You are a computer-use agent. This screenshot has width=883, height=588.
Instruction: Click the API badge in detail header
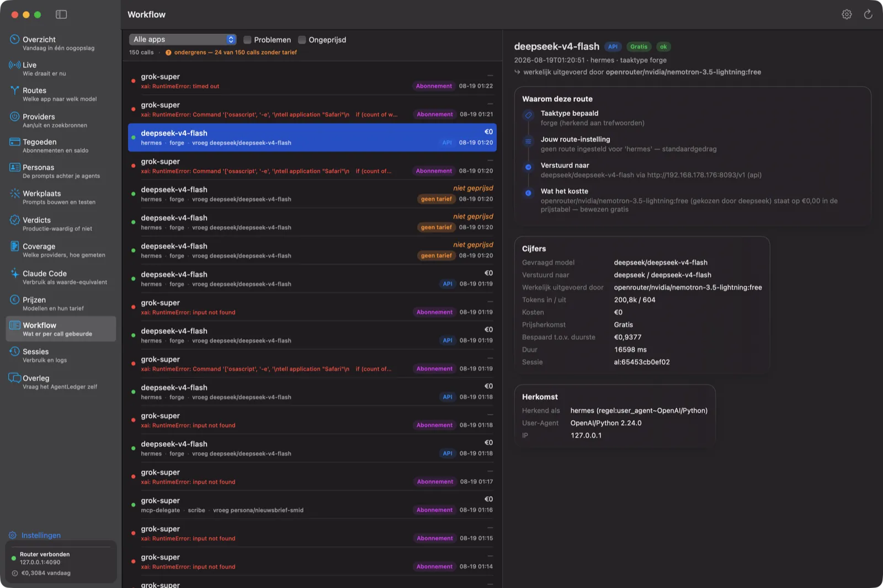tap(613, 47)
